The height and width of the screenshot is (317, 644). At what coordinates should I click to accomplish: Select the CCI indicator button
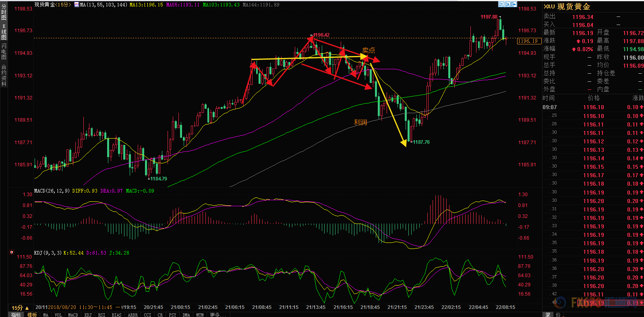click(147, 315)
